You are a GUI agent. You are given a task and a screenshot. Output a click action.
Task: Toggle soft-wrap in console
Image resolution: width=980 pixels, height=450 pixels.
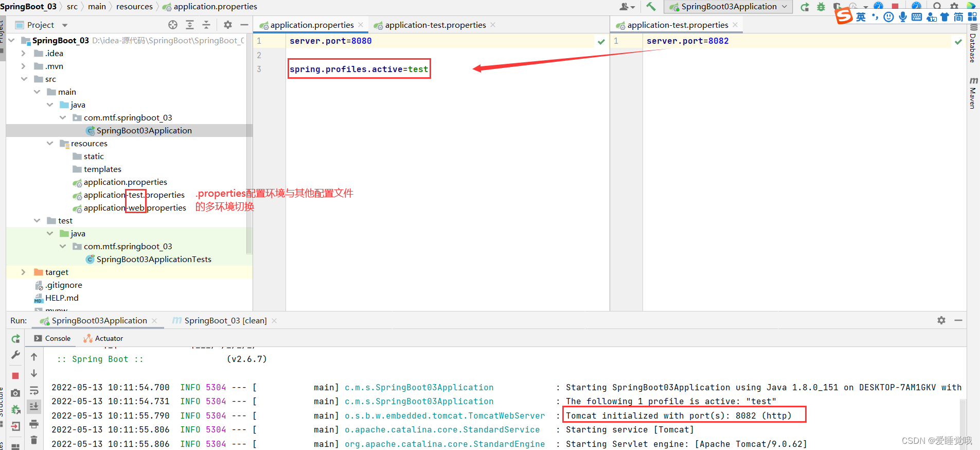(34, 390)
